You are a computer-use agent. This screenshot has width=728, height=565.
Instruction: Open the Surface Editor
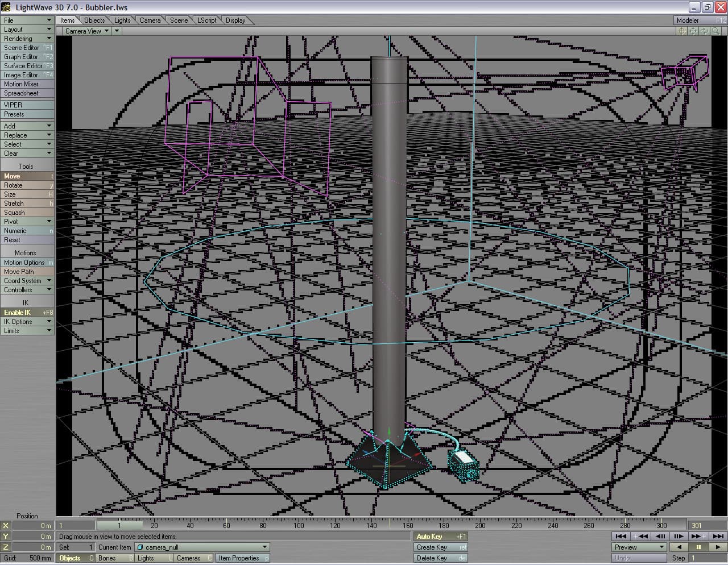(27, 66)
